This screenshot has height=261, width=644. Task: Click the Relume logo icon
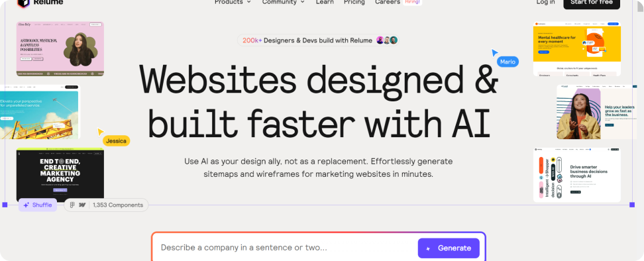coord(23,3)
